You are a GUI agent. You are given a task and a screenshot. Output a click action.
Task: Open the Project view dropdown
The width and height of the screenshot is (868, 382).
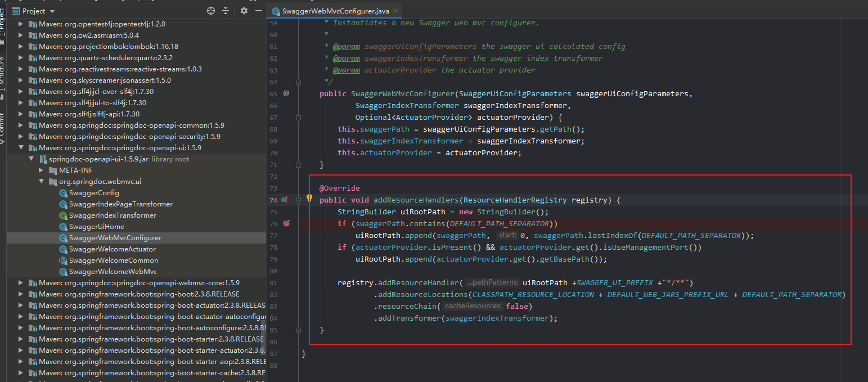(52, 11)
